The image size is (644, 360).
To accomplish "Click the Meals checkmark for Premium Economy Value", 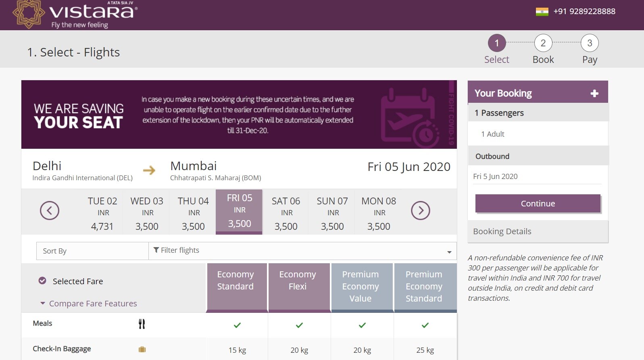I will [362, 325].
